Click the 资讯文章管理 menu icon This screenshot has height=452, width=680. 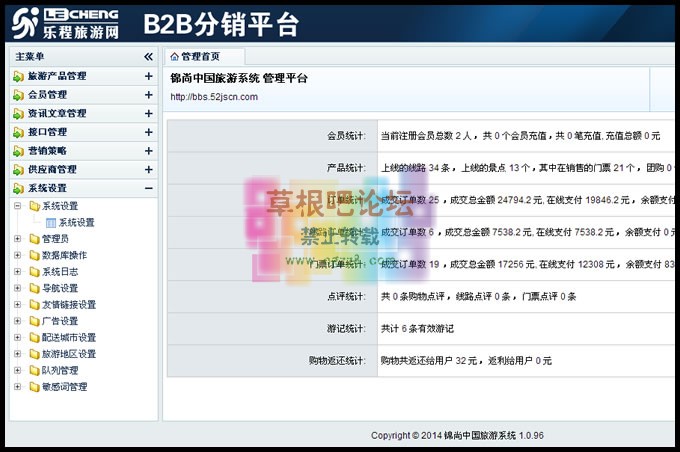click(x=18, y=114)
